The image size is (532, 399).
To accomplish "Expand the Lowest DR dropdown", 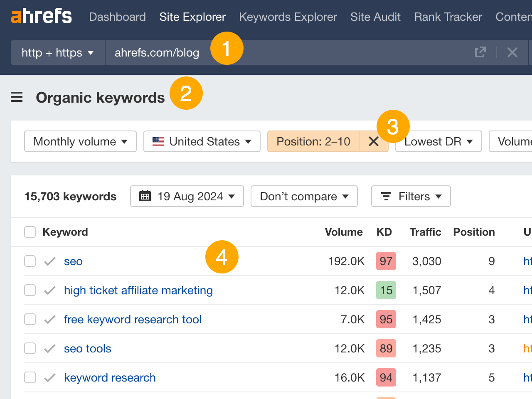I will tap(438, 141).
